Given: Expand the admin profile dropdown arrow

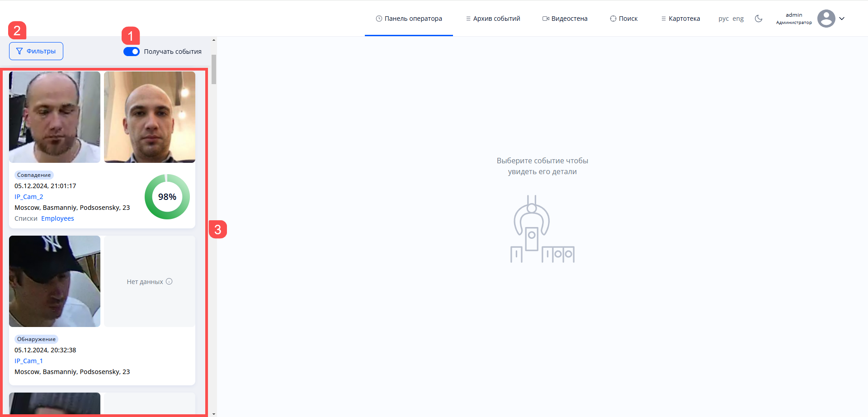Looking at the screenshot, I should pyautogui.click(x=842, y=19).
